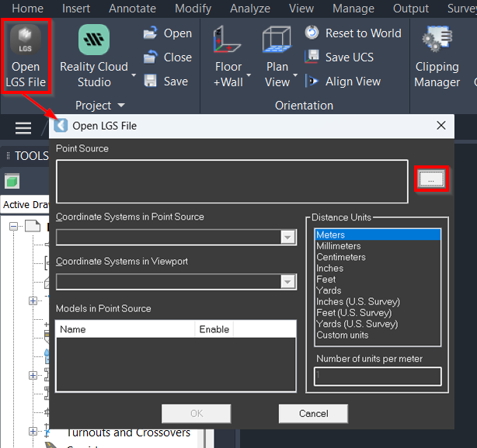Click Reset to World icon
Viewport: 477px width, 448px height.
coord(312,33)
